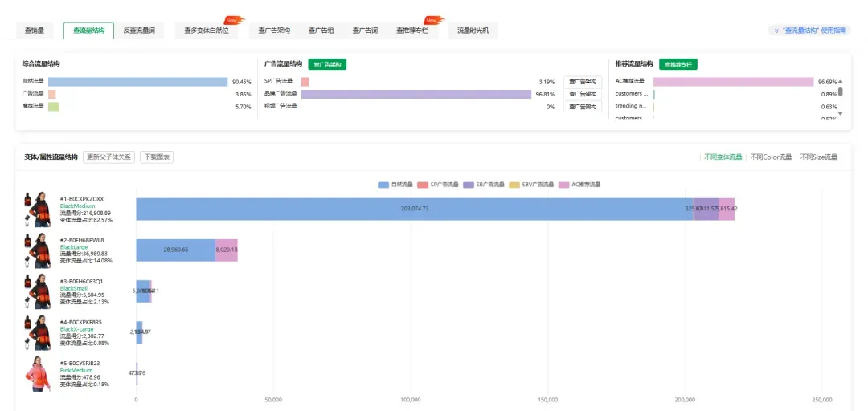The height and width of the screenshot is (411, 868).
Task: Click ASIN text #4-B0CKPKF8R5
Action: [81, 322]
